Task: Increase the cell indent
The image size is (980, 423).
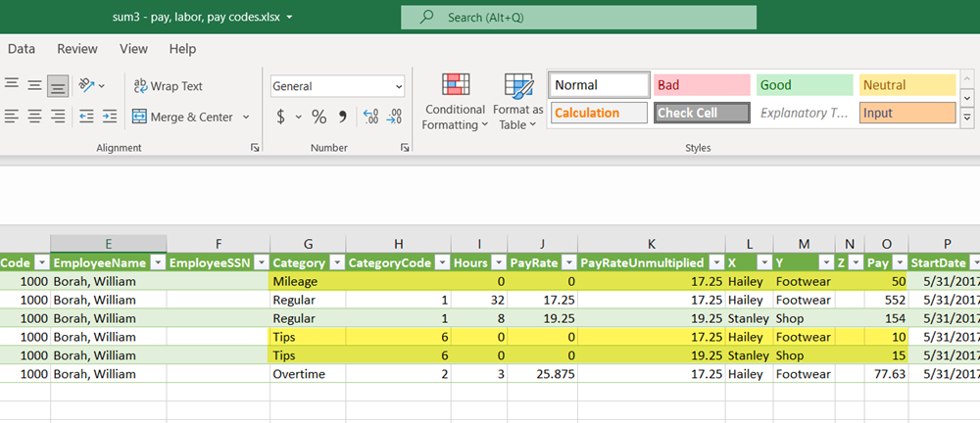Action: [110, 117]
